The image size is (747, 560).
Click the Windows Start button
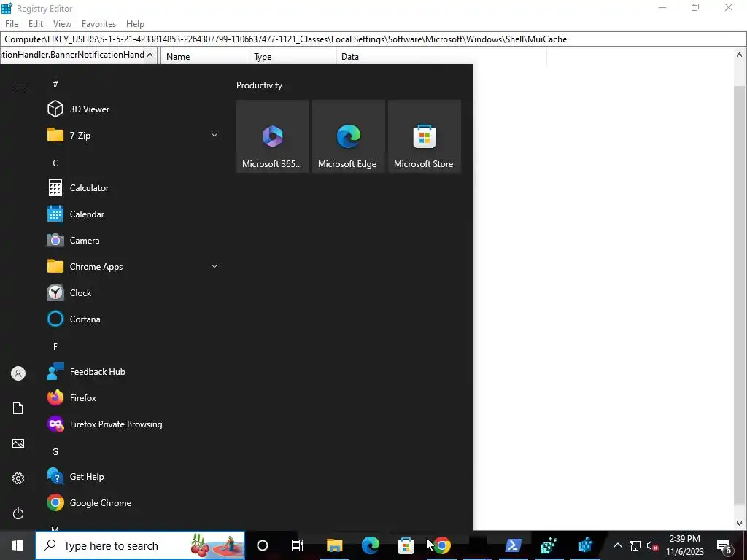click(x=18, y=545)
